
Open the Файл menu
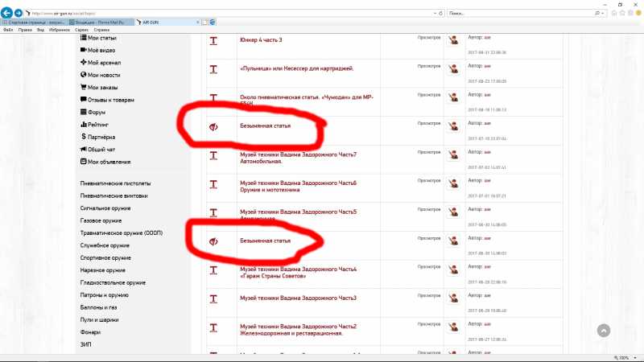click(x=8, y=30)
